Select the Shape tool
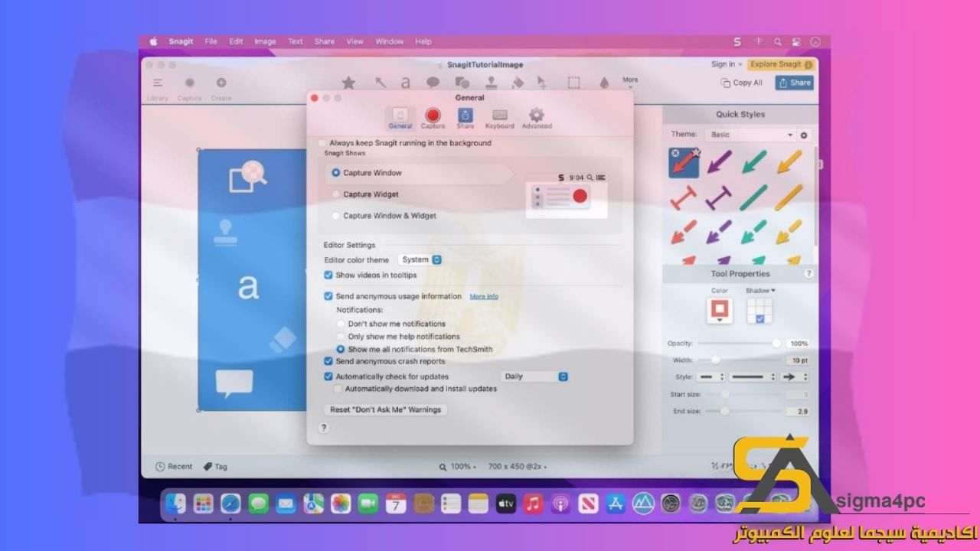Viewport: 980px width, 551px height. 462,83
